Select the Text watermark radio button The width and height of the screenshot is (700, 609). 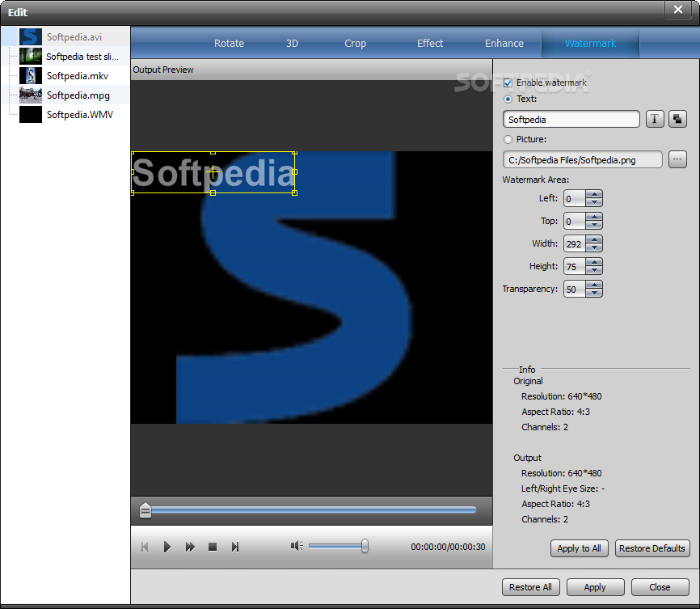(508, 99)
